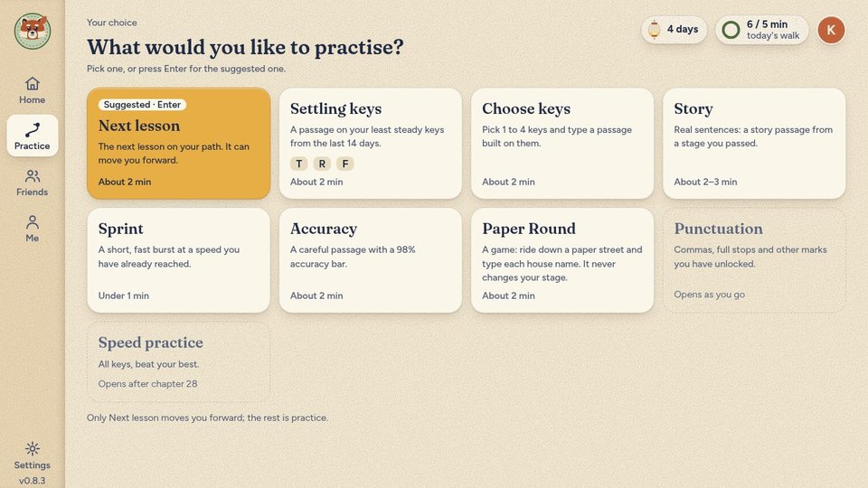868x488 pixels.
Task: Open the Me profile section
Action: click(x=33, y=229)
